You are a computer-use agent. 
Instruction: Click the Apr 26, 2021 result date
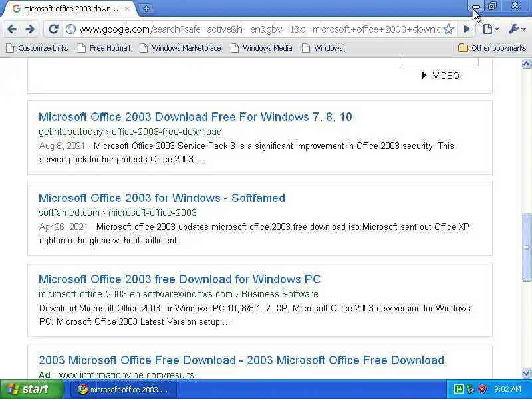point(63,227)
